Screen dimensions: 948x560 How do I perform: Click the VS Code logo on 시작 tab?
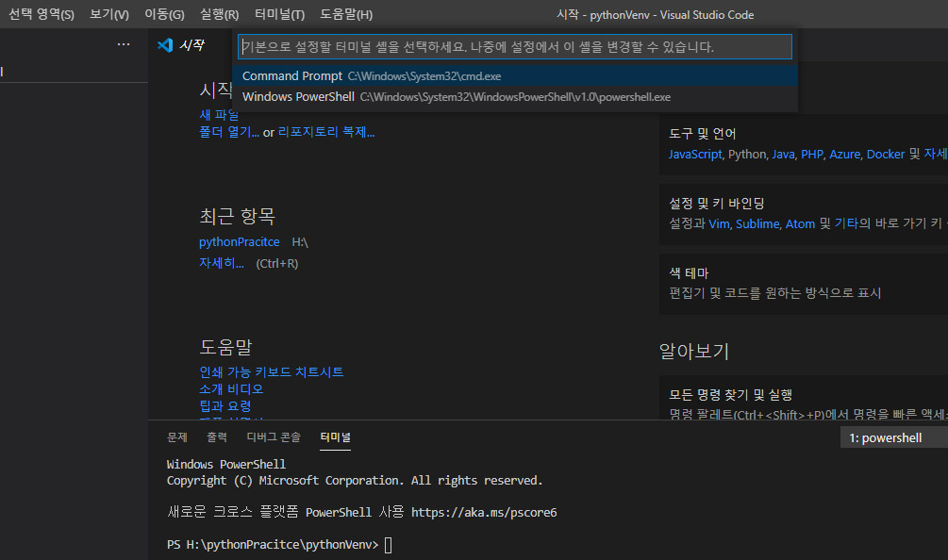tap(165, 45)
